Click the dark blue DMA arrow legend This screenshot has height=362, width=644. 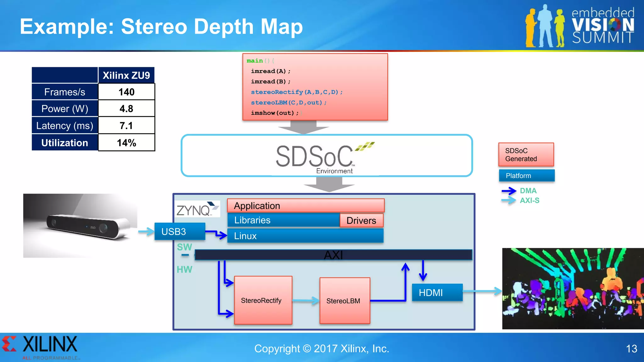[508, 191]
